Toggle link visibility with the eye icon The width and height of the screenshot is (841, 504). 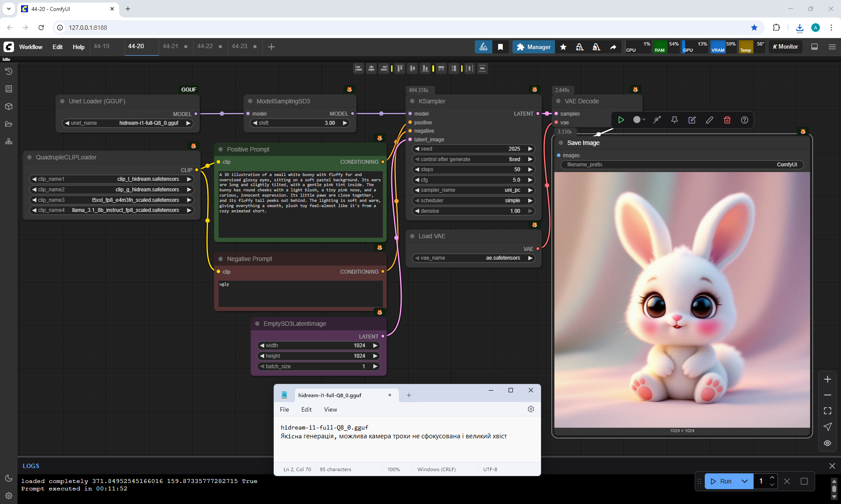pyautogui.click(x=827, y=443)
